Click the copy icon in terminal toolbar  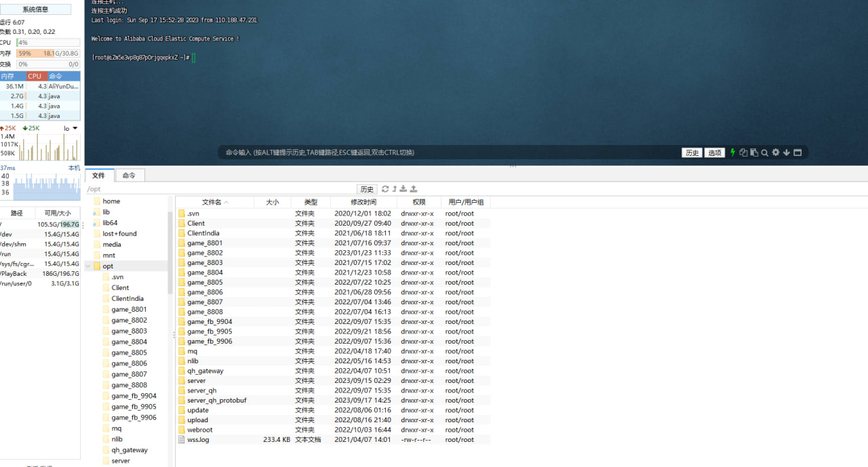coord(743,153)
